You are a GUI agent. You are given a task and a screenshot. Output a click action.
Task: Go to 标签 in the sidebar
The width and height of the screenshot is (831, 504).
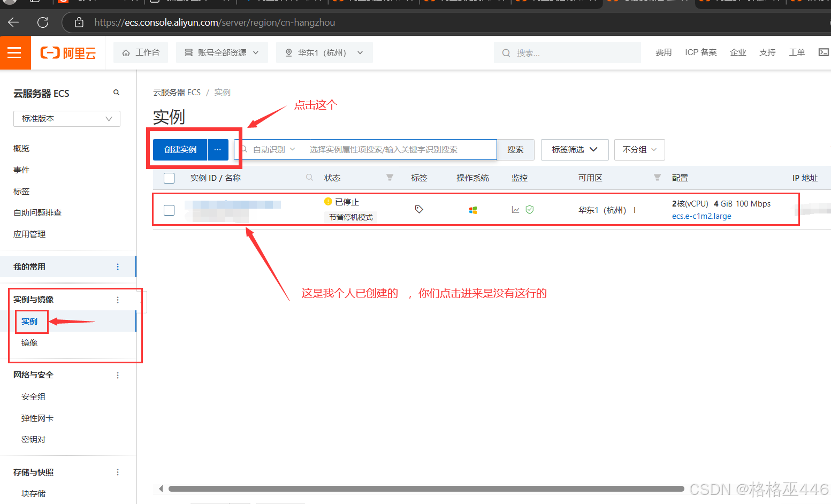(21, 192)
